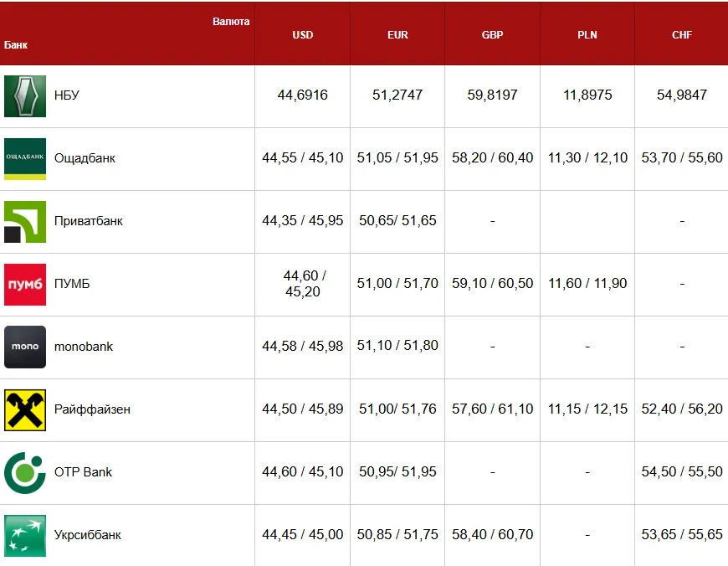Select the USD column header
The width and height of the screenshot is (728, 566).
tap(303, 35)
